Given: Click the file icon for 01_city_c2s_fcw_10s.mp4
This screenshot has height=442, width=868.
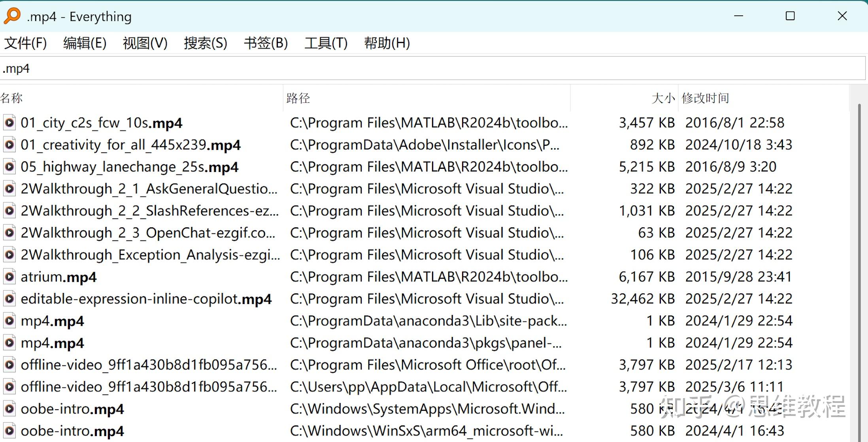Looking at the screenshot, I should [9, 123].
